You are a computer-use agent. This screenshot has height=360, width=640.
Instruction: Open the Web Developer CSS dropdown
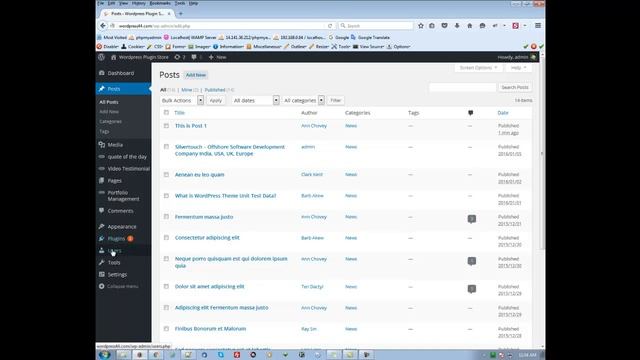tap(156, 47)
